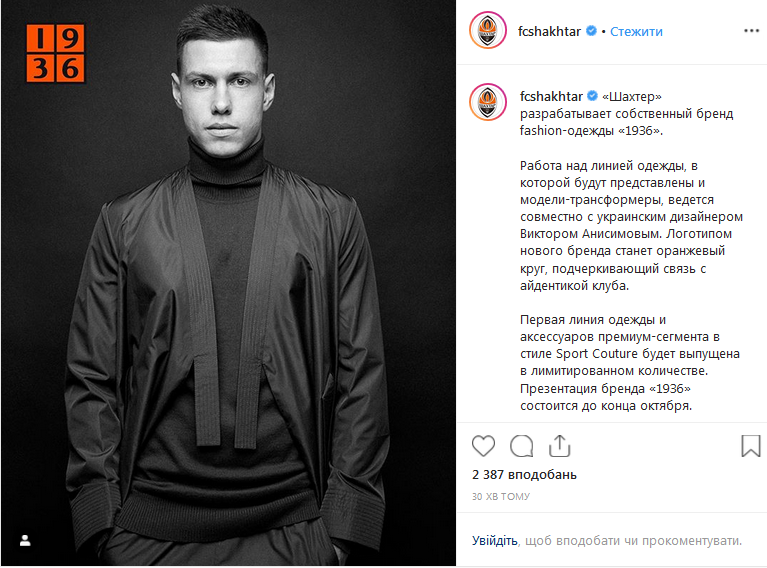Click the verified badge in the header
Screen dimensions: 767x568
coord(591,31)
